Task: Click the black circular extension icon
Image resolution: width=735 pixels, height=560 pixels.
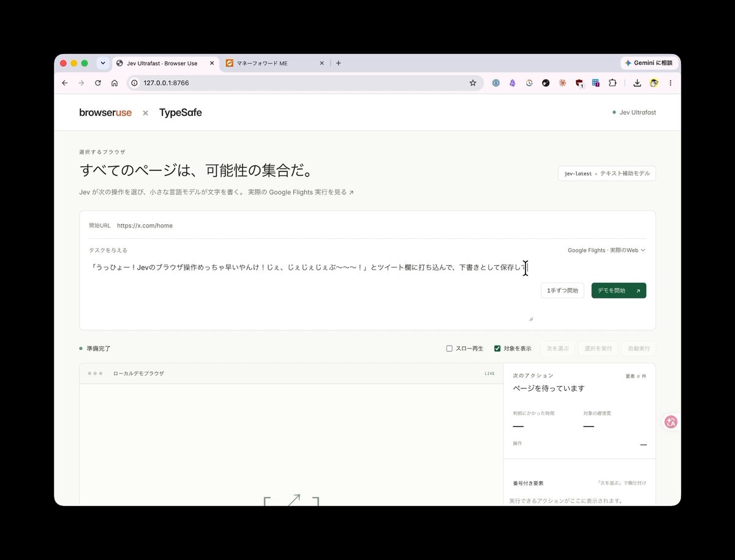Action: 546,83
